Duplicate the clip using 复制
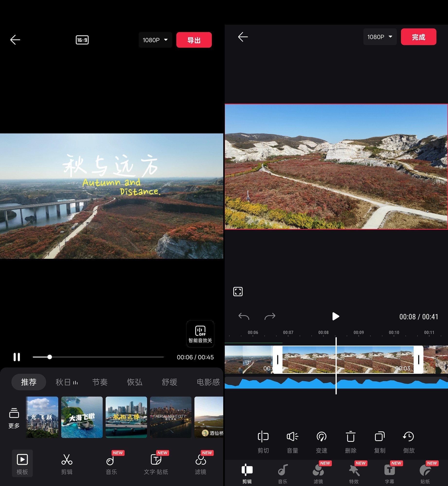 (379, 442)
